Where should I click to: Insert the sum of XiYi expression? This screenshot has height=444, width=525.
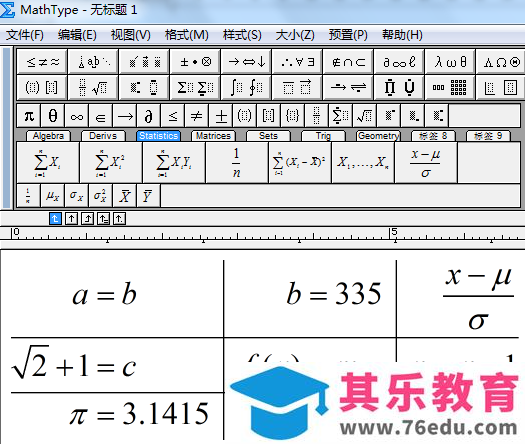(174, 162)
